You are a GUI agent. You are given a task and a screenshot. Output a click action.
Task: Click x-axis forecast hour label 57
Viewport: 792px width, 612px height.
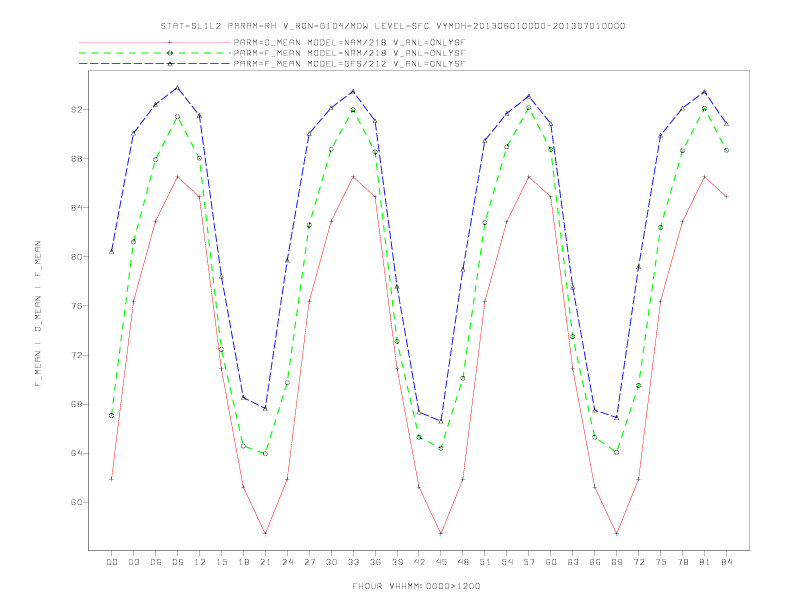coord(529,562)
